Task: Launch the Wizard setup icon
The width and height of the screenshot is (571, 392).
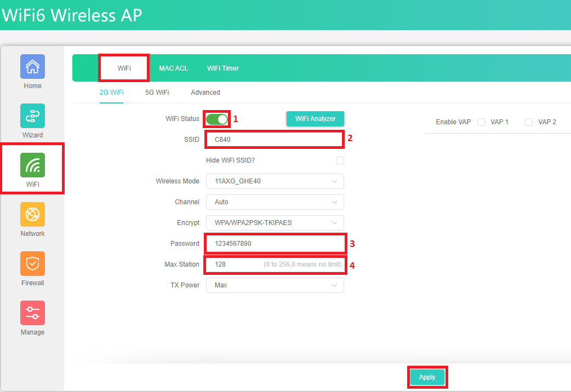Action: click(x=32, y=116)
